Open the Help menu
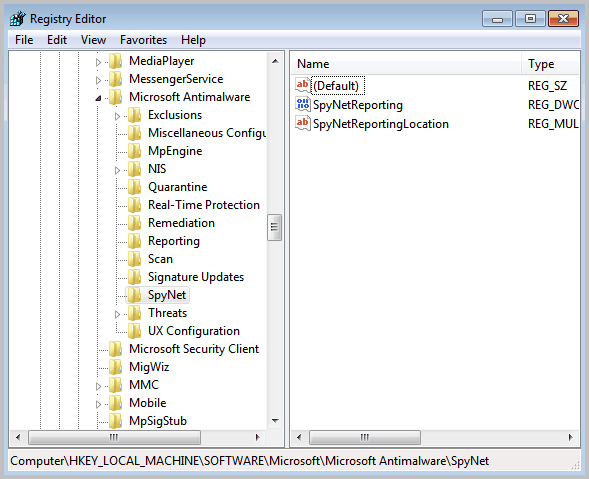Viewport: 589px width, 479px height. click(x=193, y=40)
